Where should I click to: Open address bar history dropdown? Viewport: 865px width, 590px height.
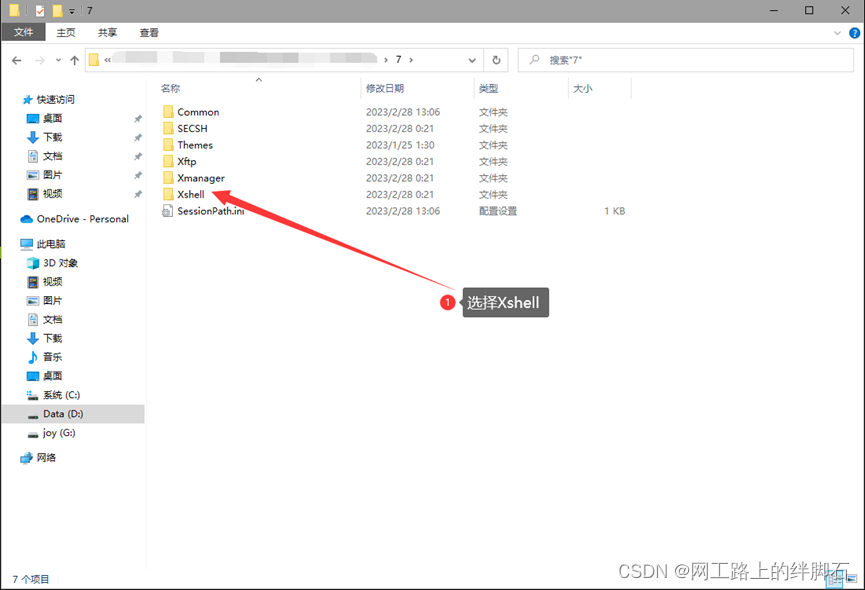(472, 60)
